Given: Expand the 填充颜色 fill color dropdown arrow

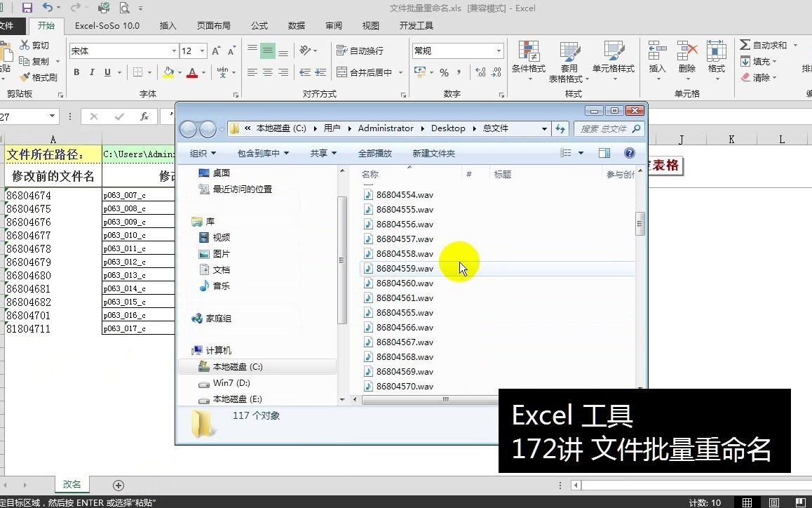Looking at the screenshot, I should point(179,73).
